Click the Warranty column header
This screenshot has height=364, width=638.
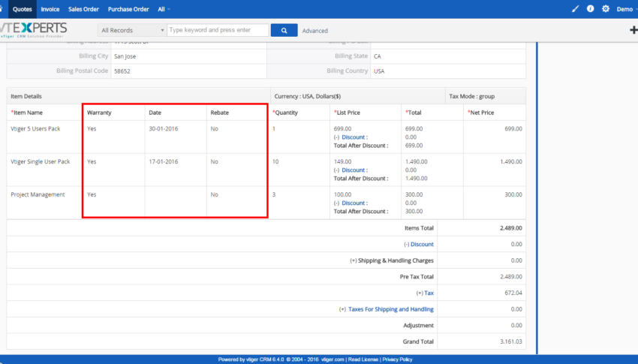pos(99,113)
